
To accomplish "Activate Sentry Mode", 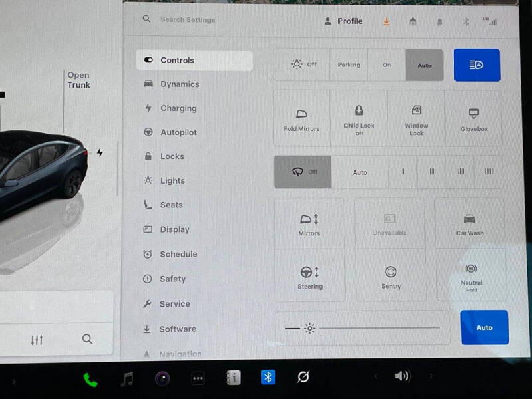I will [x=391, y=275].
